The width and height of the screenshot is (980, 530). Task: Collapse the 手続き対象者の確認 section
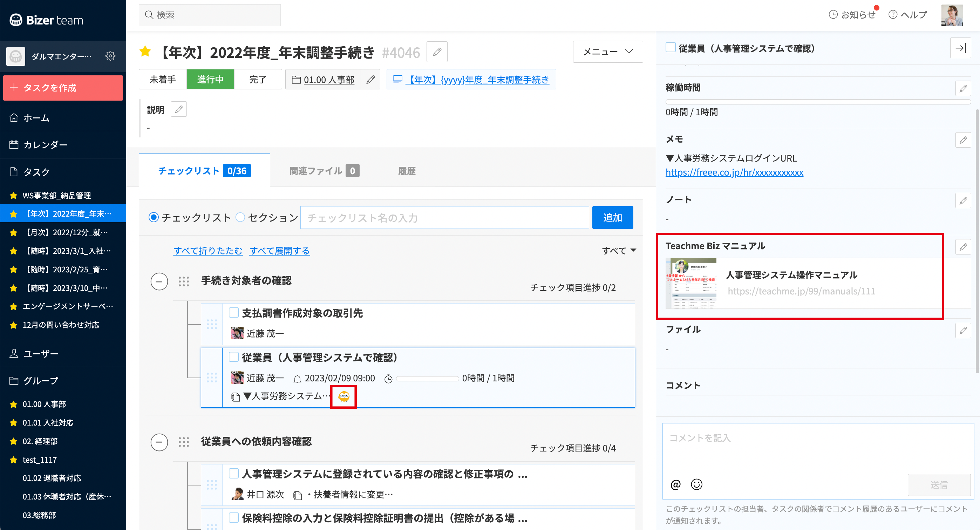click(x=159, y=281)
